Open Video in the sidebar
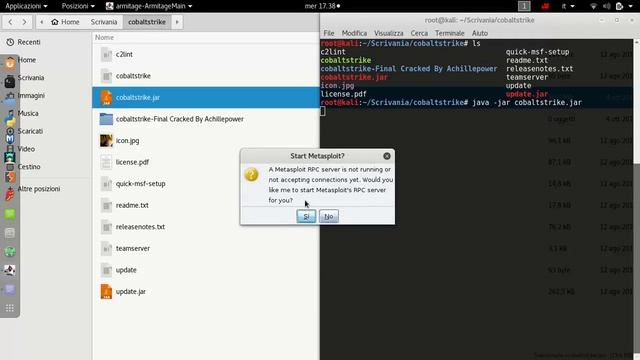This screenshot has width=640, height=360. click(x=26, y=149)
